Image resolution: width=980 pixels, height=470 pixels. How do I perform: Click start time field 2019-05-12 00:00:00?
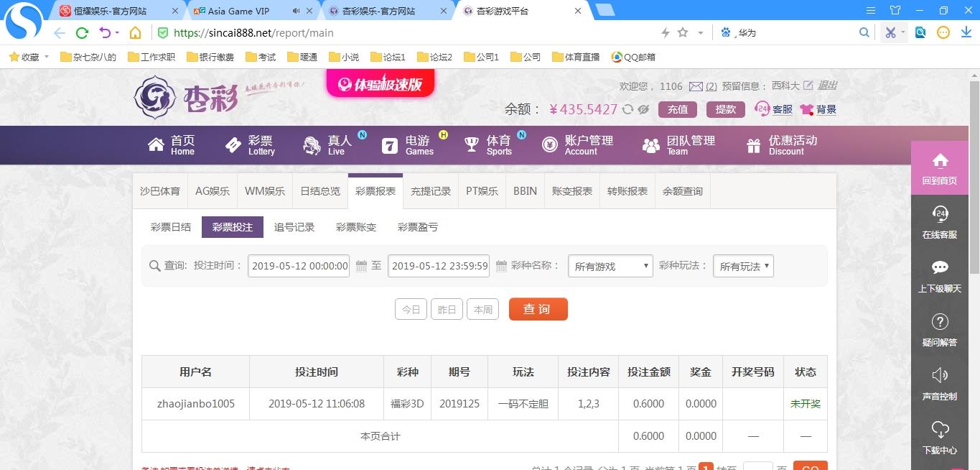[x=299, y=266]
